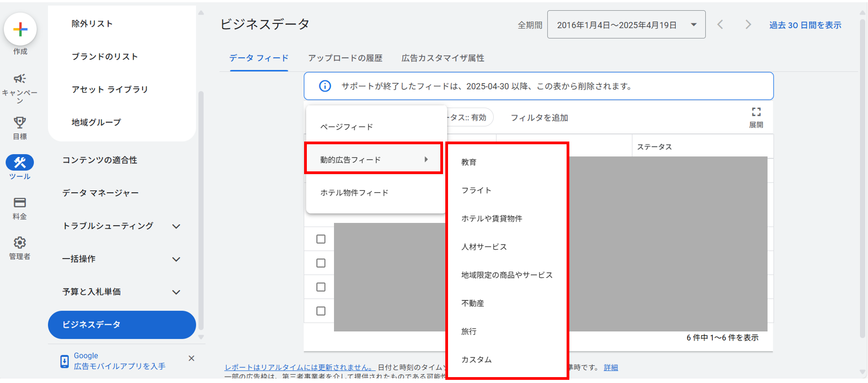
Task: Tick the fourth row checkbox in table
Action: 321,311
